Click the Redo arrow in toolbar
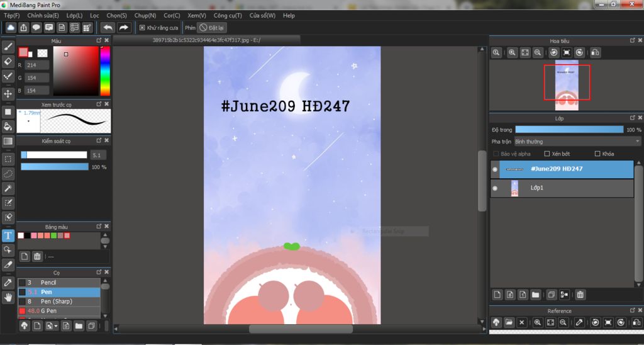Screen dimensions: 644x345 coord(123,28)
